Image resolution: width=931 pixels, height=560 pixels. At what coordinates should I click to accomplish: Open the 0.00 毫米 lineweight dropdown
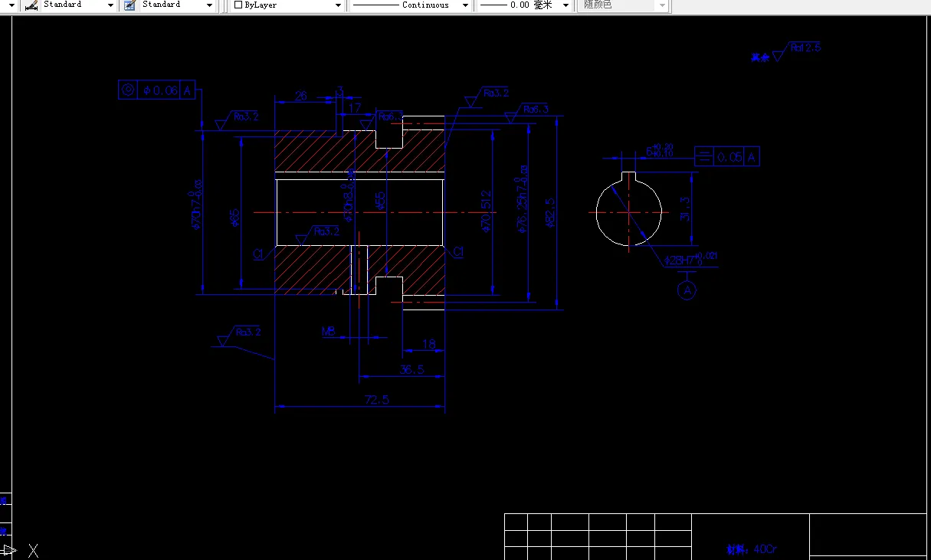coord(565,5)
